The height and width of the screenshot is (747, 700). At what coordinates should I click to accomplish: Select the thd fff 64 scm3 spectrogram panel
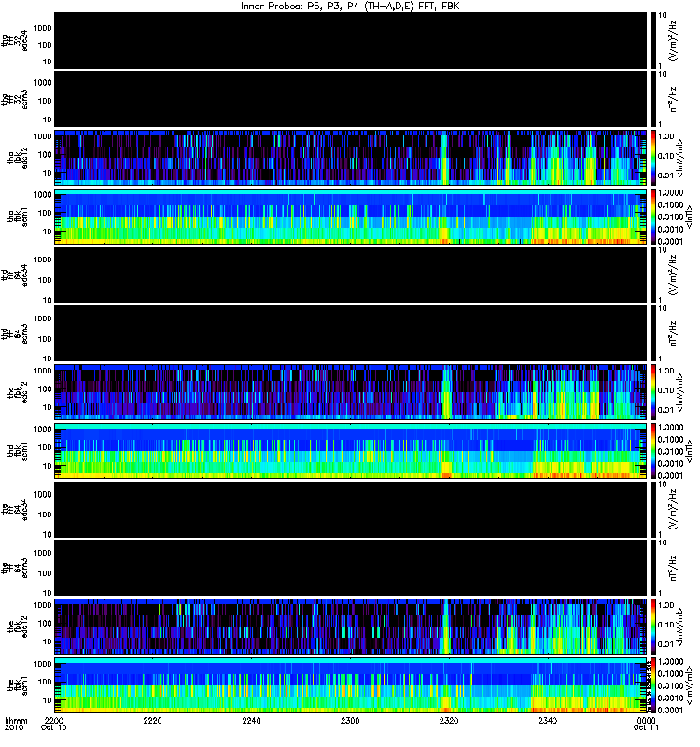coord(351,333)
